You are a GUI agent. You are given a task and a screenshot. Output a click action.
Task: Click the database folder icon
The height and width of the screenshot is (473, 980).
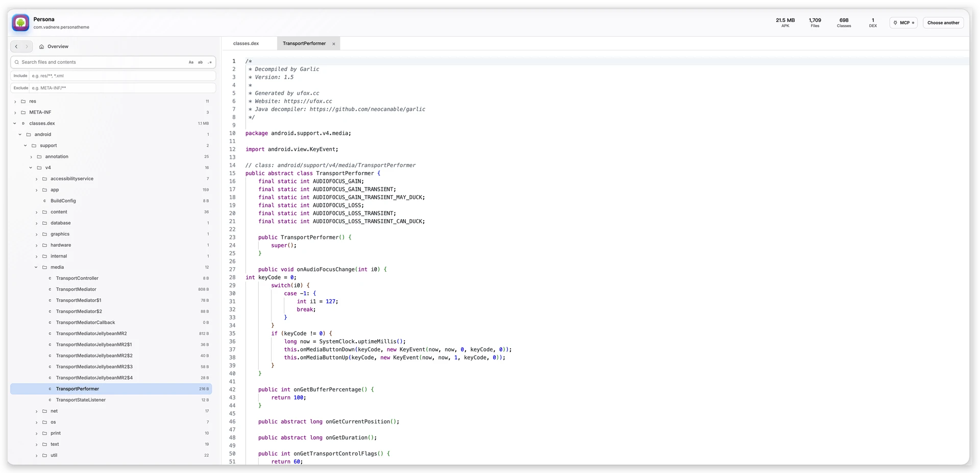coord(44,223)
